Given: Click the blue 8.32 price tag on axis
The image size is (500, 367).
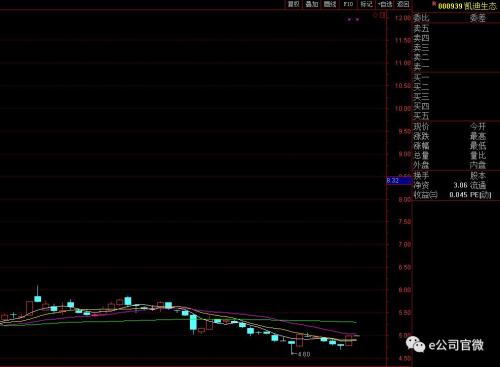Looking at the screenshot, I should tap(399, 181).
